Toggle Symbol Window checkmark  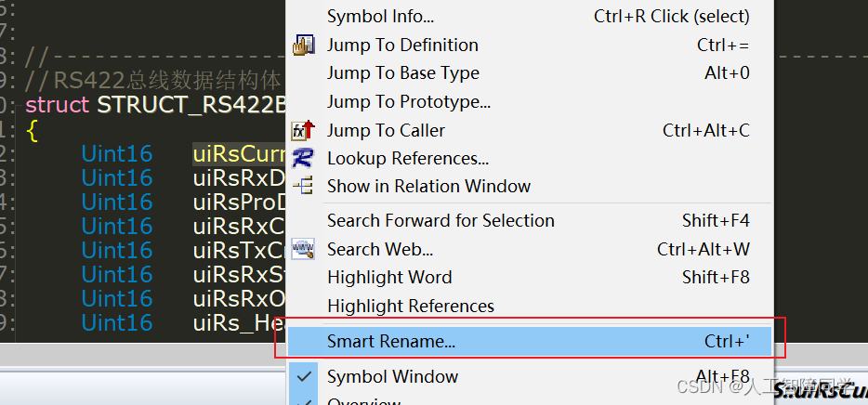[304, 377]
